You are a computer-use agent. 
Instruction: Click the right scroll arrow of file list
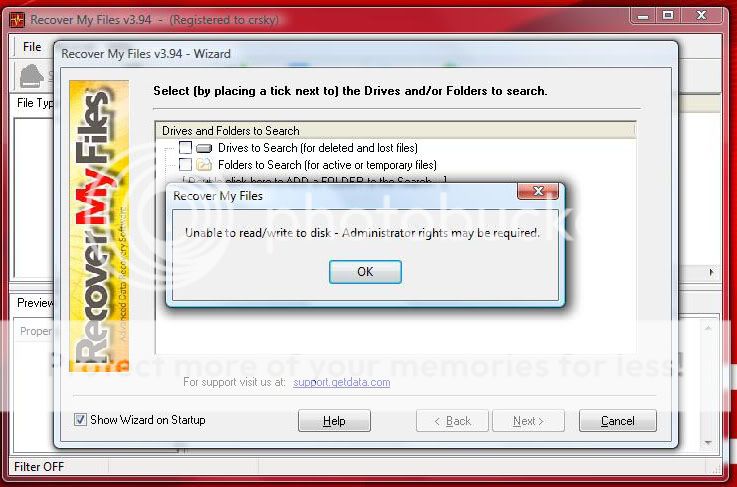[711, 272]
